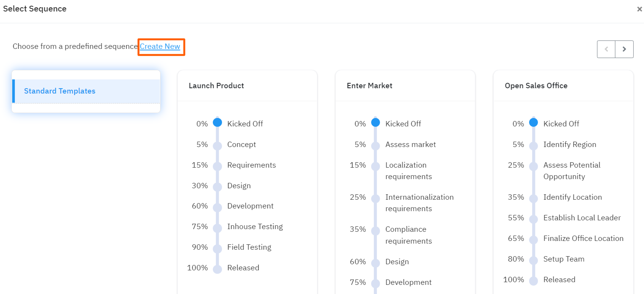Image resolution: width=644 pixels, height=294 pixels.
Task: Select the Standard Templates tab
Action: [x=60, y=91]
